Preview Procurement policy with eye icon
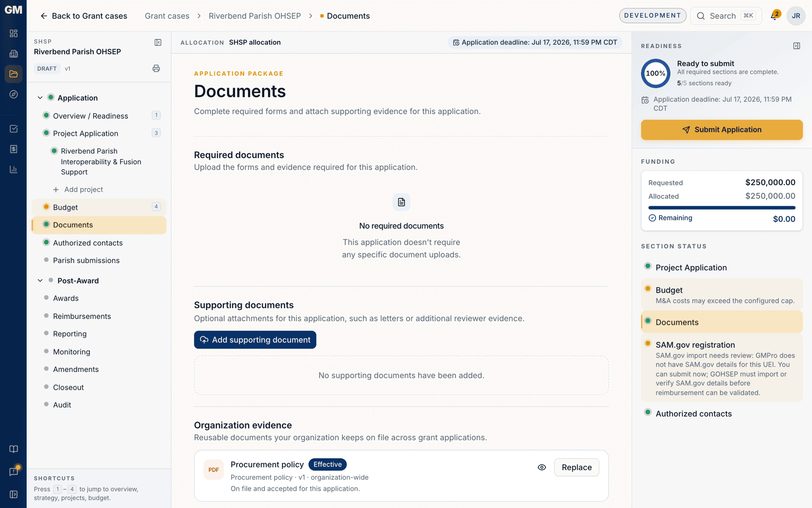The width and height of the screenshot is (812, 508). click(542, 467)
